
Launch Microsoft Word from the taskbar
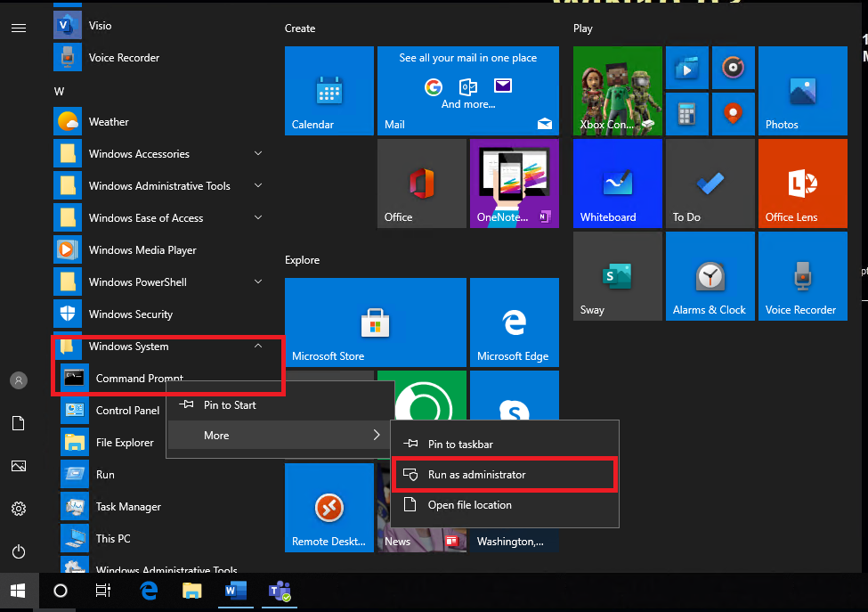[x=235, y=591]
